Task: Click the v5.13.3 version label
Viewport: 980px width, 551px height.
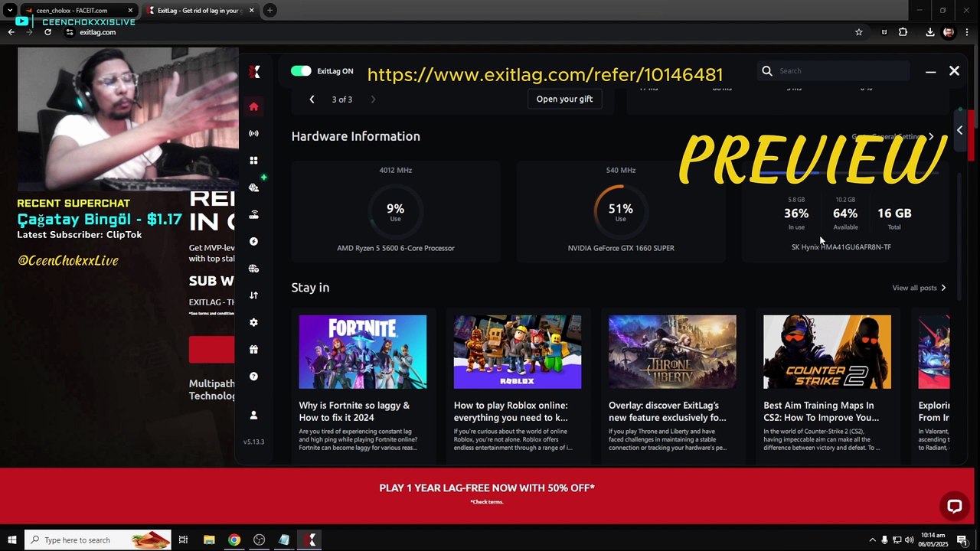Action: tap(253, 442)
